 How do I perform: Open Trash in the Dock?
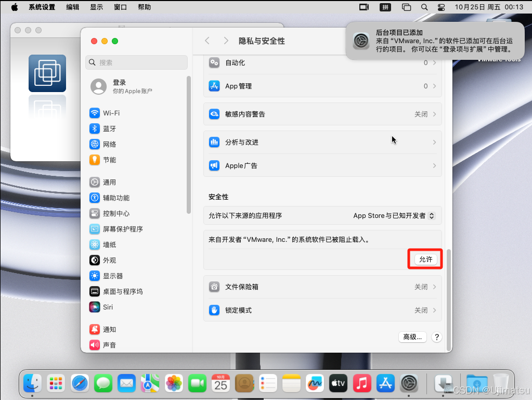click(501, 383)
